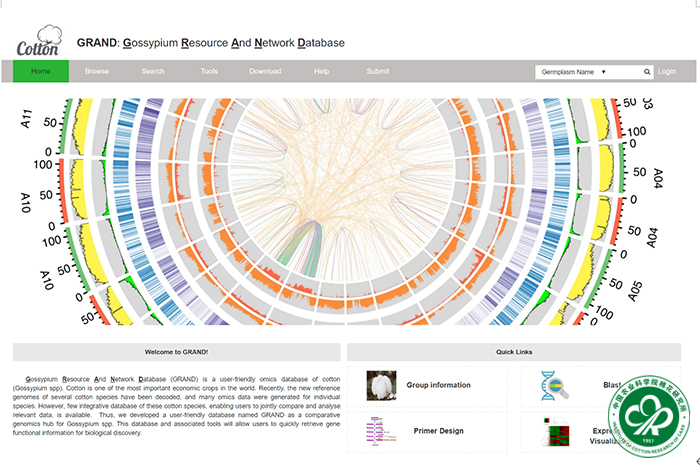
Task: Open the Tools menu
Action: tap(209, 72)
